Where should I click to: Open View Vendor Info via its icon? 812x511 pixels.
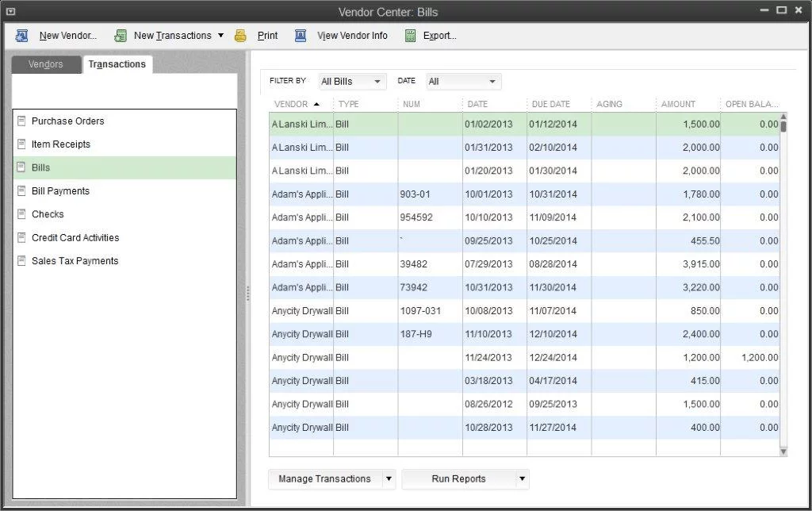pyautogui.click(x=301, y=35)
